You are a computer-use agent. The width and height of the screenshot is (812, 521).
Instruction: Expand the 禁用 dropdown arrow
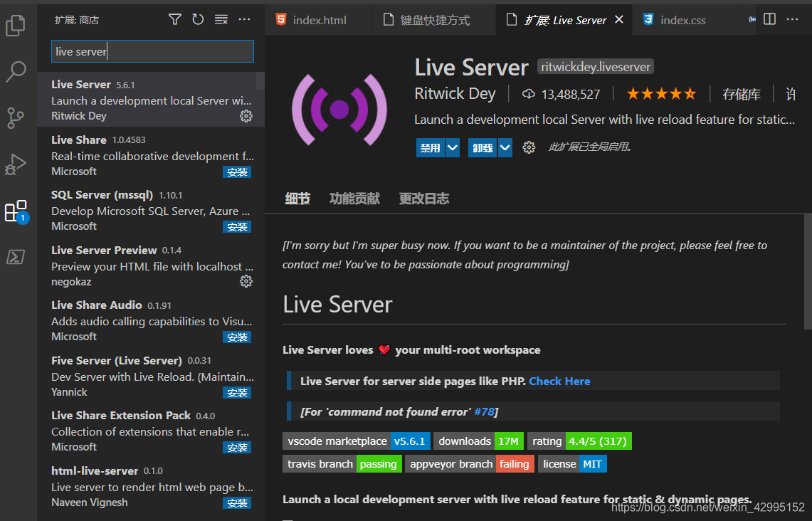[453, 147]
